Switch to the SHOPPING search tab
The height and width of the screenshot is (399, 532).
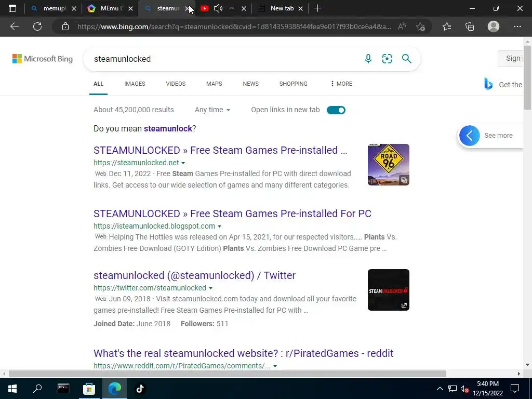pos(294,84)
